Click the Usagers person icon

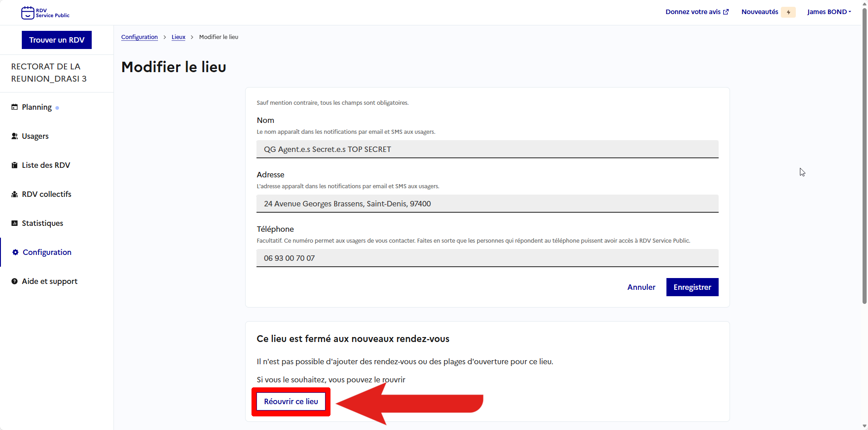point(15,136)
